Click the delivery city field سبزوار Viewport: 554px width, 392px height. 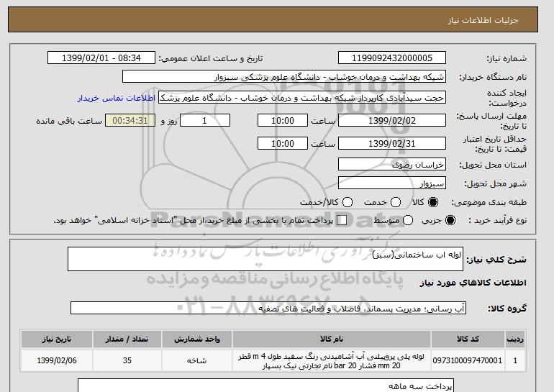392,183
